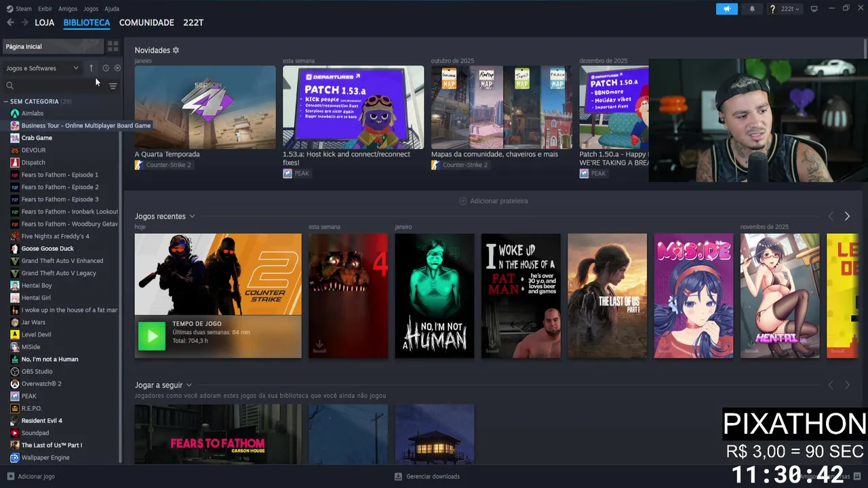This screenshot has width=868, height=488.
Task: Open the announcements megaphone button
Action: (x=726, y=9)
